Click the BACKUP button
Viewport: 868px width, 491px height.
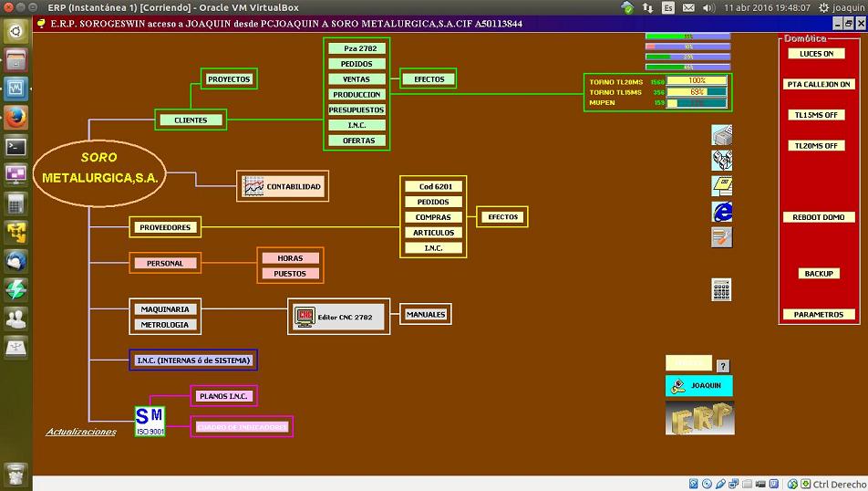tap(819, 273)
